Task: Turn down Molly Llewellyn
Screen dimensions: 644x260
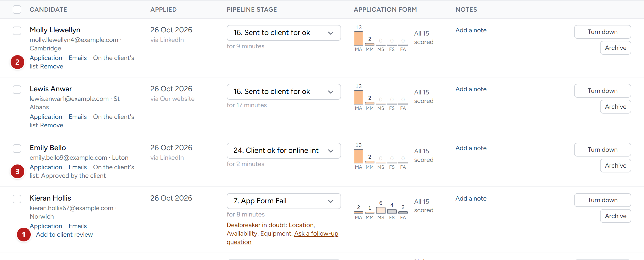Action: (602, 32)
